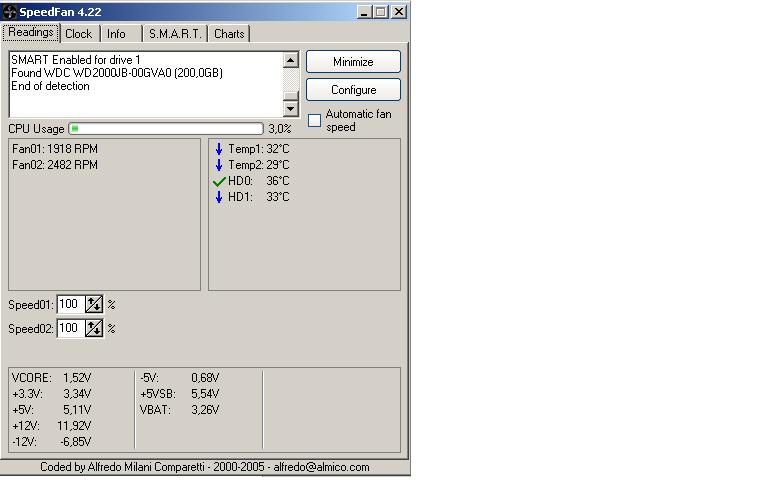Click the blue down arrow next to Temp2

click(219, 165)
